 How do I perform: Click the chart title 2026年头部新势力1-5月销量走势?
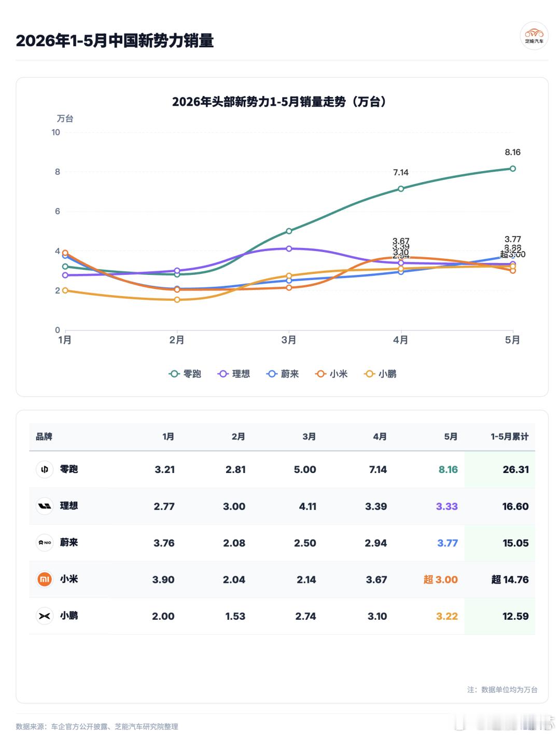click(x=279, y=102)
